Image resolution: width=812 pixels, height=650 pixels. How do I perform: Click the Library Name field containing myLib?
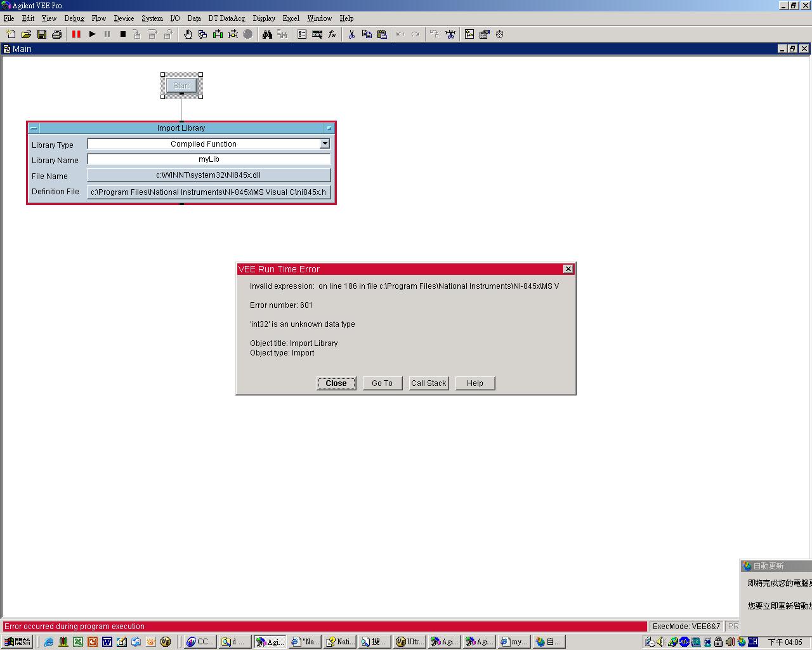coord(209,159)
